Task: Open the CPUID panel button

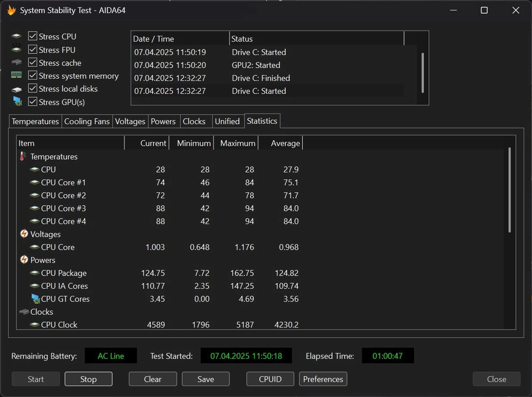Action: coord(270,379)
